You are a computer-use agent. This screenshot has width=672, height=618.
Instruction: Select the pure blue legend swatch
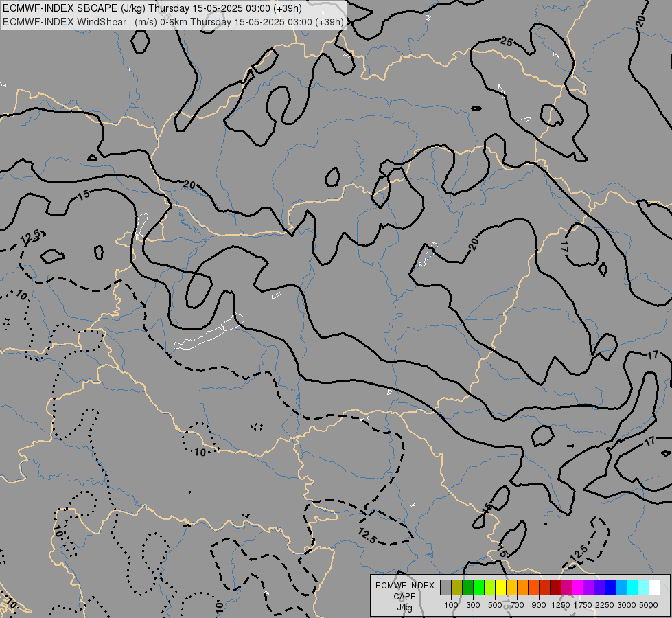(x=611, y=587)
